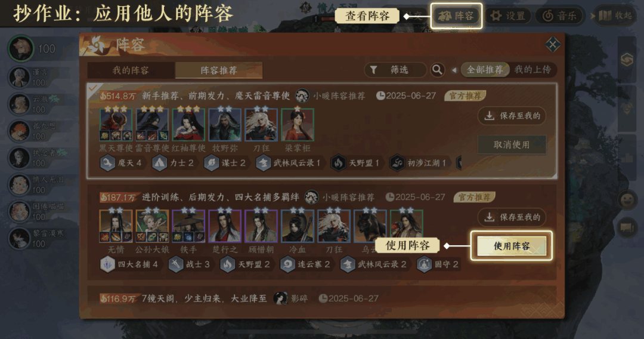Switch to the 阵容推荐 tab
644x339 pixels.
point(219,70)
